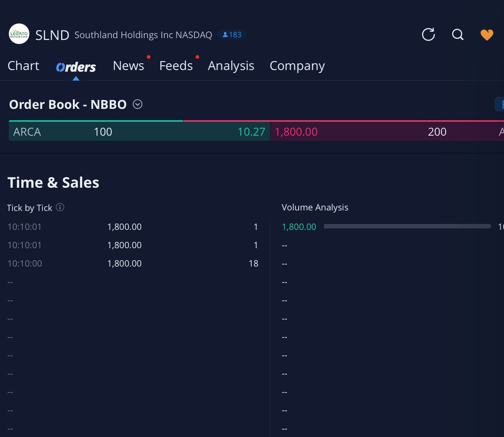Click the 1,800.00 ask price in order book
The image size is (504, 437).
[x=296, y=132]
